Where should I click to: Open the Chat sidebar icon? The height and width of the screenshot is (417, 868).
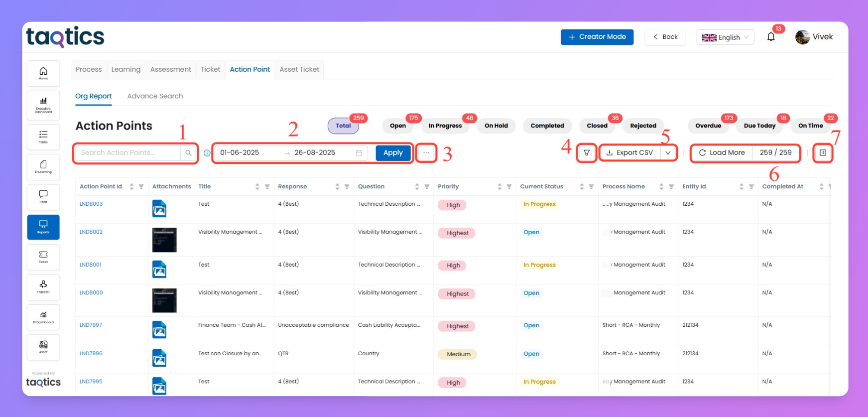[x=43, y=197]
